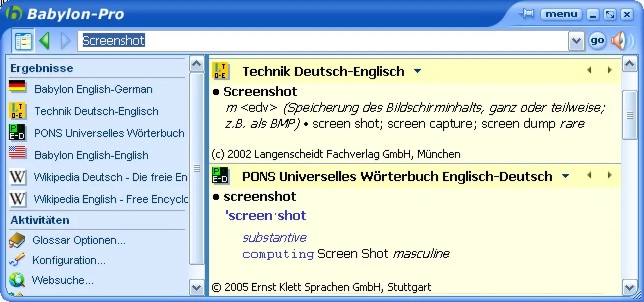Click the blue 'screen'shot pronunciation text
This screenshot has height=302, width=644.
266,216
